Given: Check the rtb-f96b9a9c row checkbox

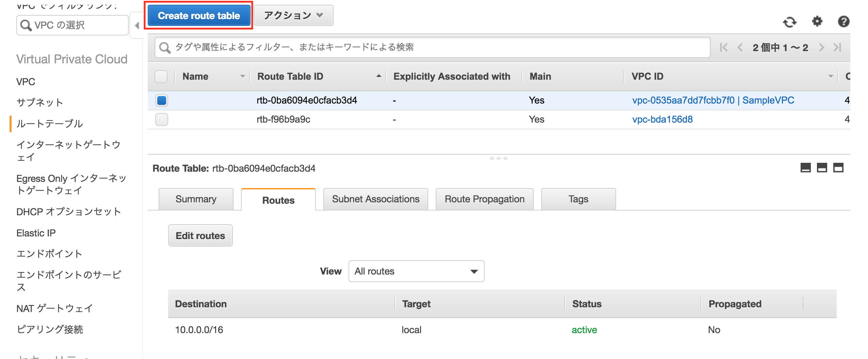Looking at the screenshot, I should pos(161,120).
